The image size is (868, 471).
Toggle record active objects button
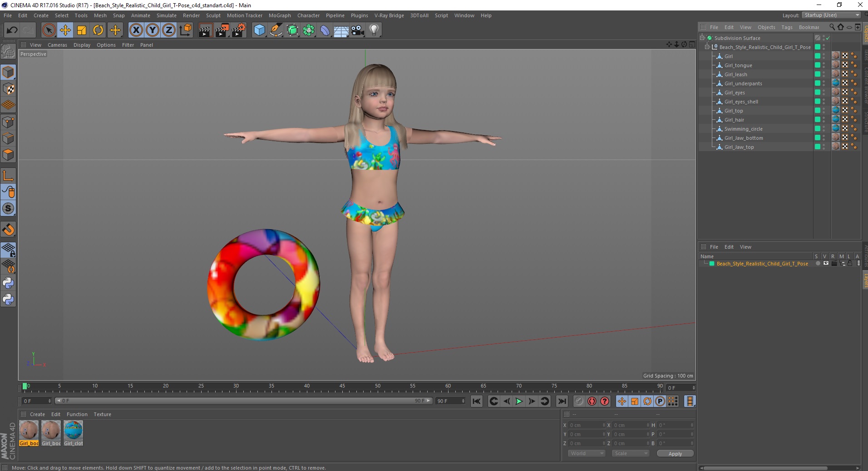pos(579,401)
